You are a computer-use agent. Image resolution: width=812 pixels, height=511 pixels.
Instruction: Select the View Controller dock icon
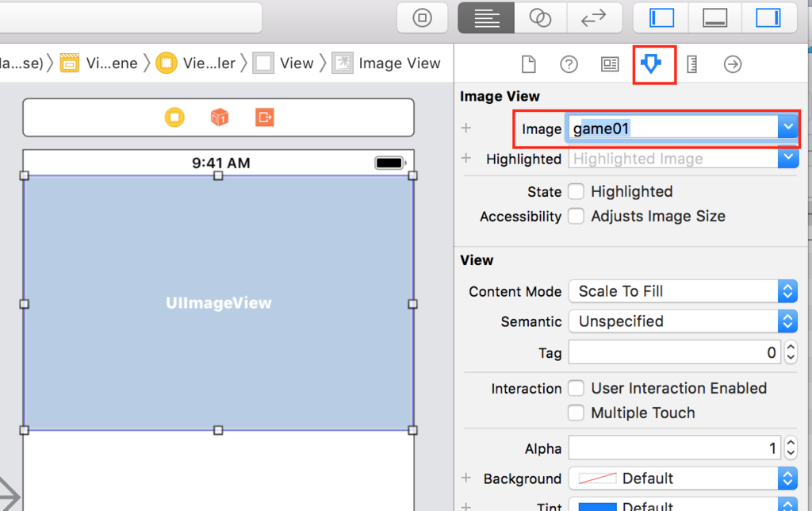tap(174, 117)
